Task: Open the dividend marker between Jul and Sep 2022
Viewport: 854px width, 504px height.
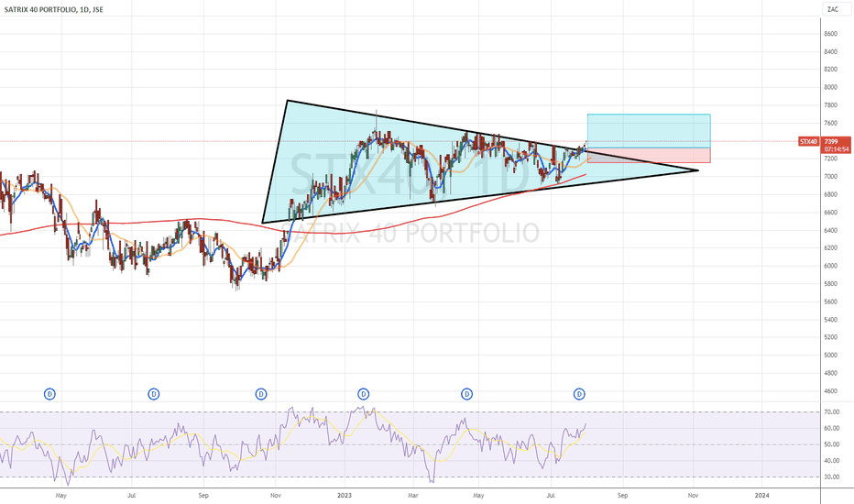Action: 154,394
